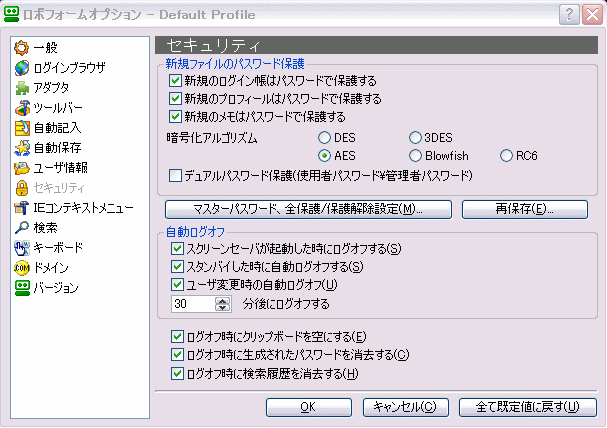
Task: Decrease logoff minutes with spinner down arrow
Action: coord(223,308)
